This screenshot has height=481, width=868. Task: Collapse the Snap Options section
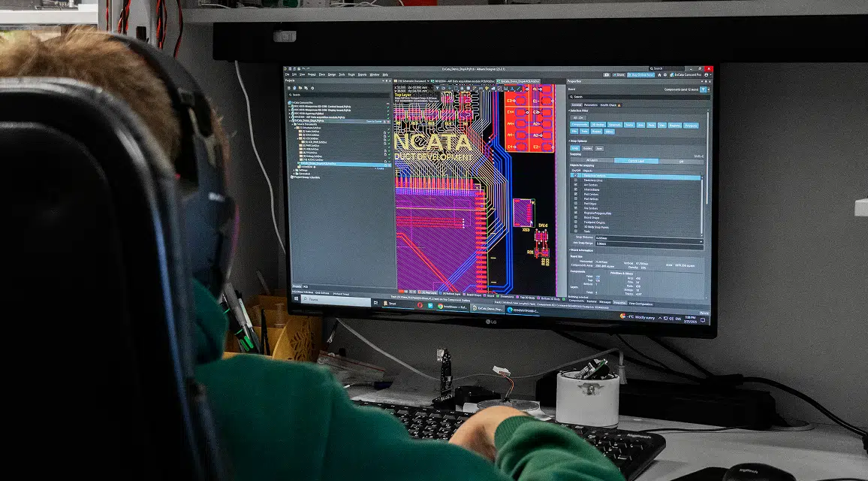point(569,141)
